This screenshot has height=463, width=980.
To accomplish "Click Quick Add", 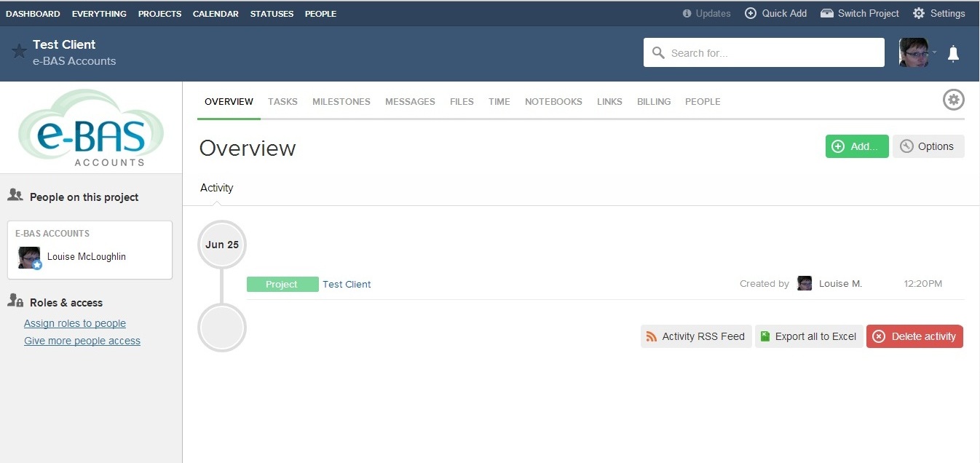I will (775, 13).
